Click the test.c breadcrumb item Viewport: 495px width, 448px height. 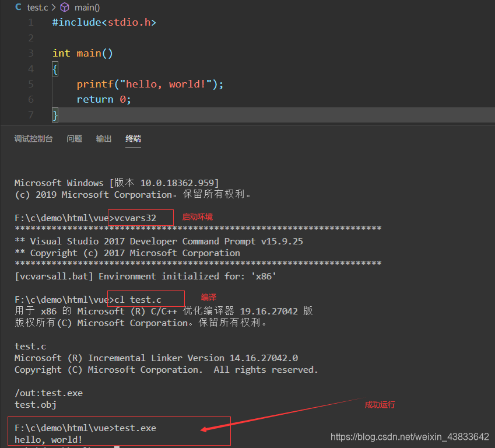(37, 7)
